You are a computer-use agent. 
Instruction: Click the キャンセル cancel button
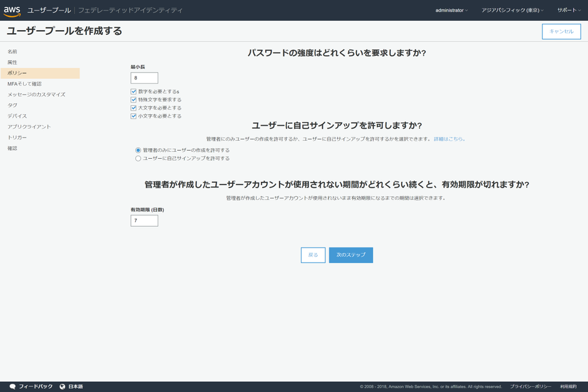[x=561, y=31]
